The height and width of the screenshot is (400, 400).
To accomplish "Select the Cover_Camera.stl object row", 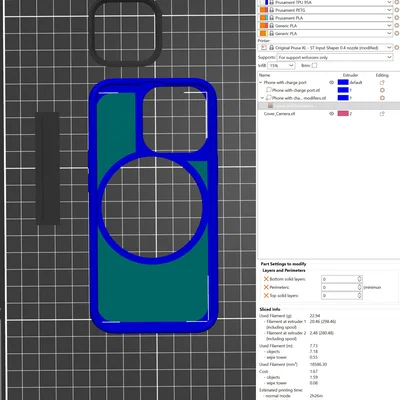I will click(x=329, y=114).
